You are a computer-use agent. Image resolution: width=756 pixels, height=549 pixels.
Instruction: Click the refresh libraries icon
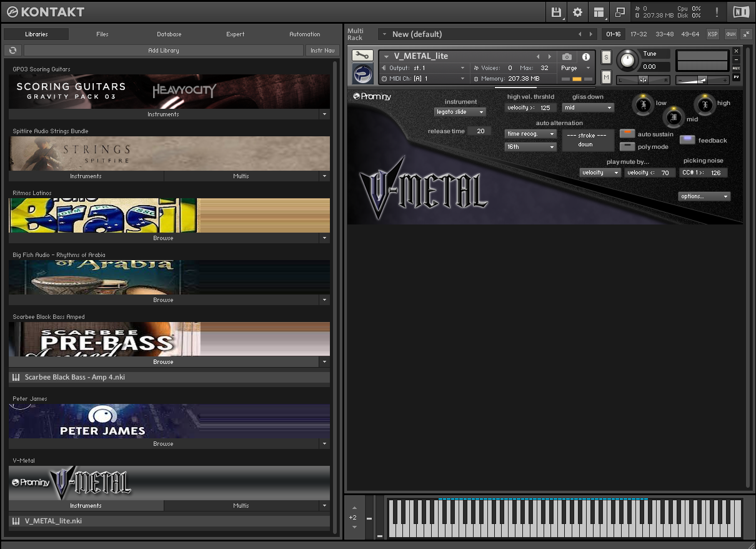(12, 50)
